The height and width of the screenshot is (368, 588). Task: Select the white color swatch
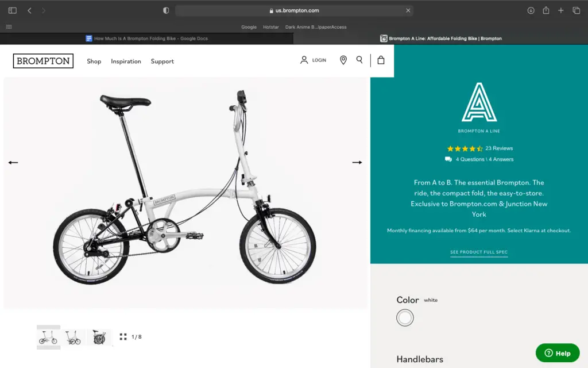[x=405, y=317]
